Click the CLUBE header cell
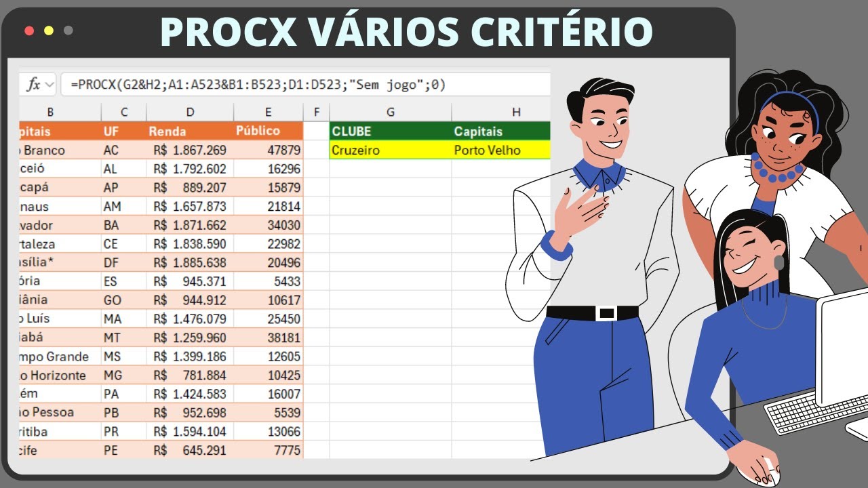Image resolution: width=868 pixels, height=488 pixels. point(390,131)
